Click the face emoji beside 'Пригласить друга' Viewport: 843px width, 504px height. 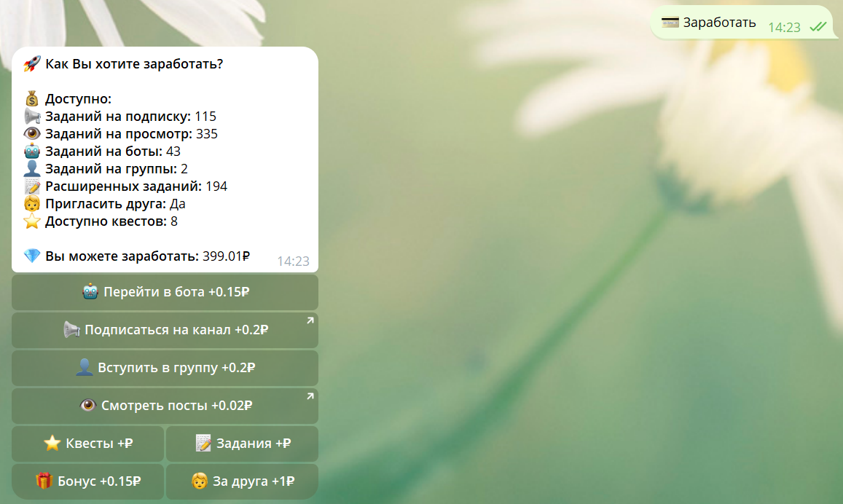[32, 204]
